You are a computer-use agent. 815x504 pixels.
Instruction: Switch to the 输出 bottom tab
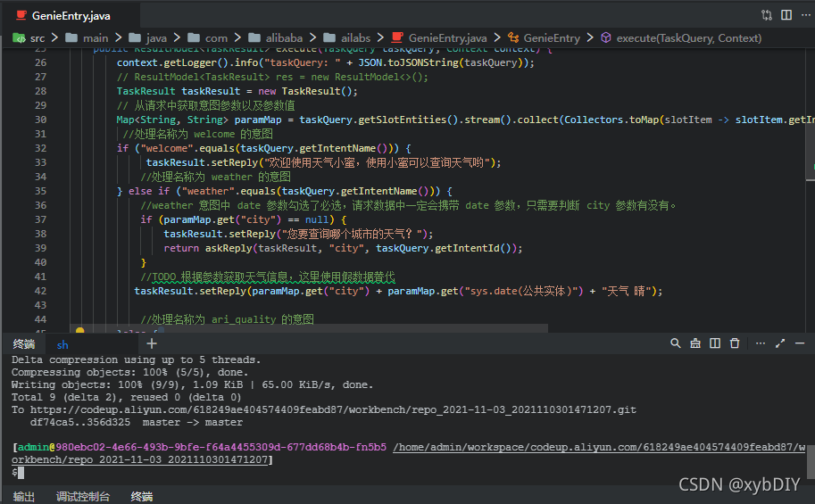(x=23, y=497)
